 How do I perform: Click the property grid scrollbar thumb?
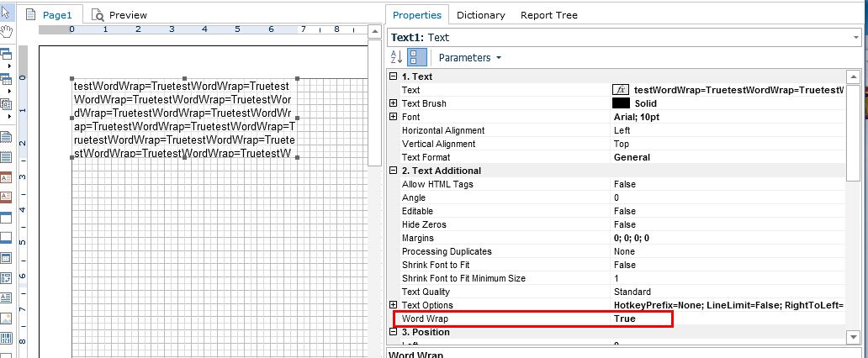tap(853, 132)
